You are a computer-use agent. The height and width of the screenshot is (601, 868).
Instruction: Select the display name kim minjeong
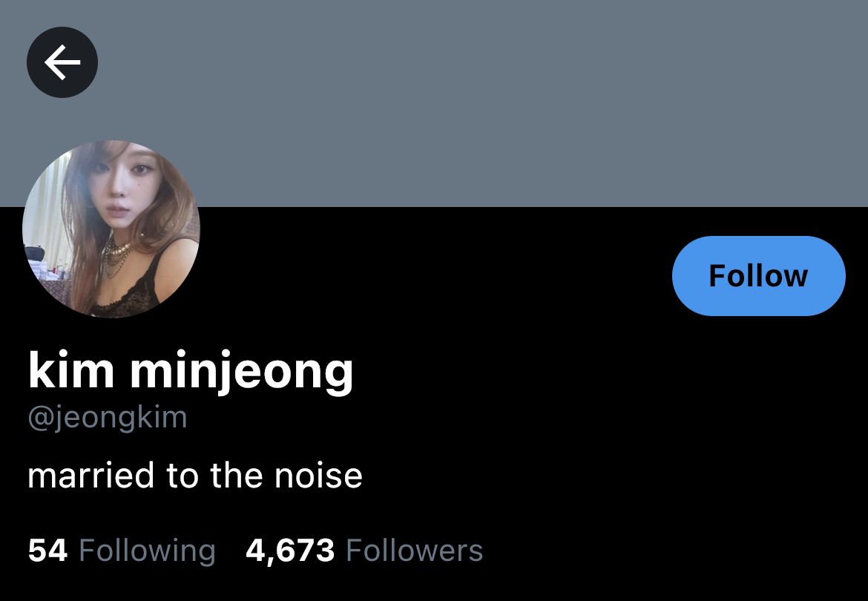tap(191, 371)
